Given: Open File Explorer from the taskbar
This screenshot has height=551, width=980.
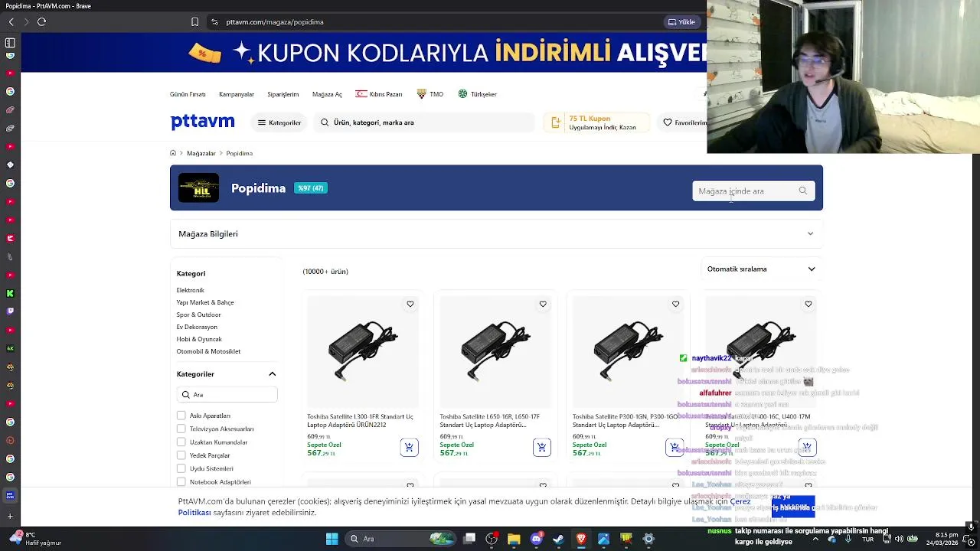Looking at the screenshot, I should pos(514,539).
